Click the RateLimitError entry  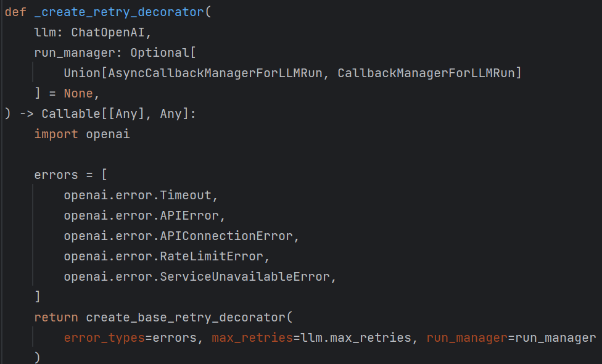coord(211,256)
